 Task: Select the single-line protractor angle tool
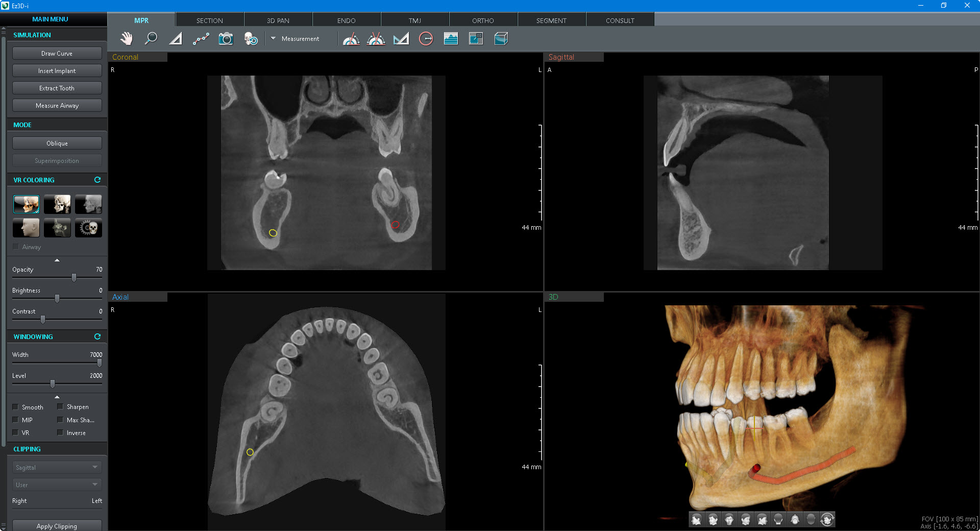click(351, 39)
